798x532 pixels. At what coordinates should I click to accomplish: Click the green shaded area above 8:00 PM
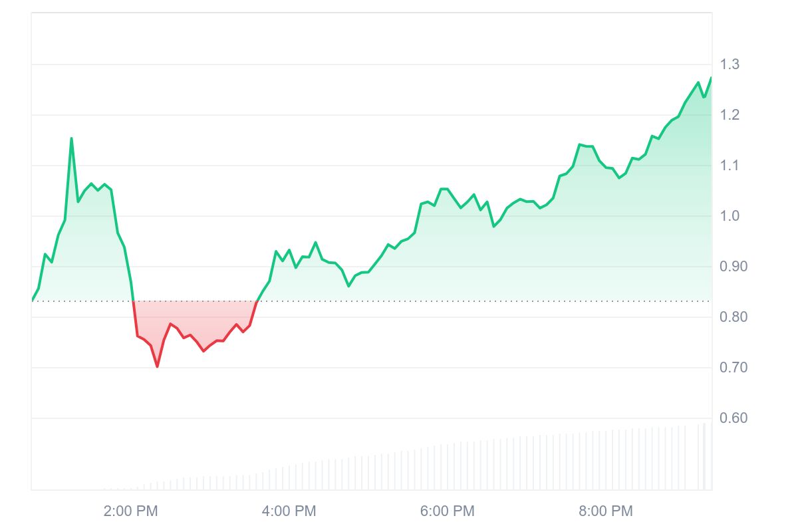click(x=605, y=233)
